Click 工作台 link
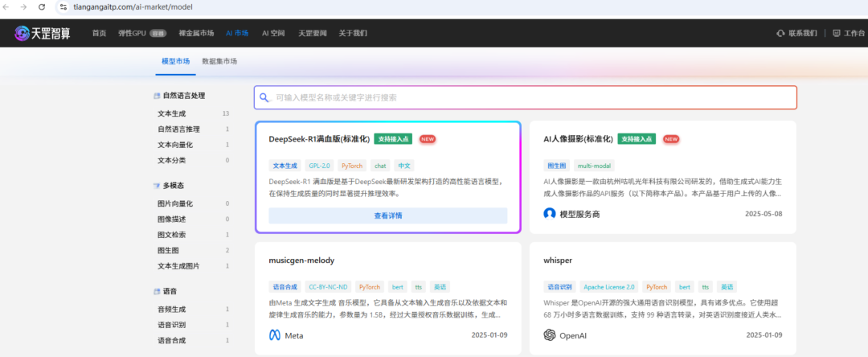Viewport: 868px width, 357px height. 854,33
